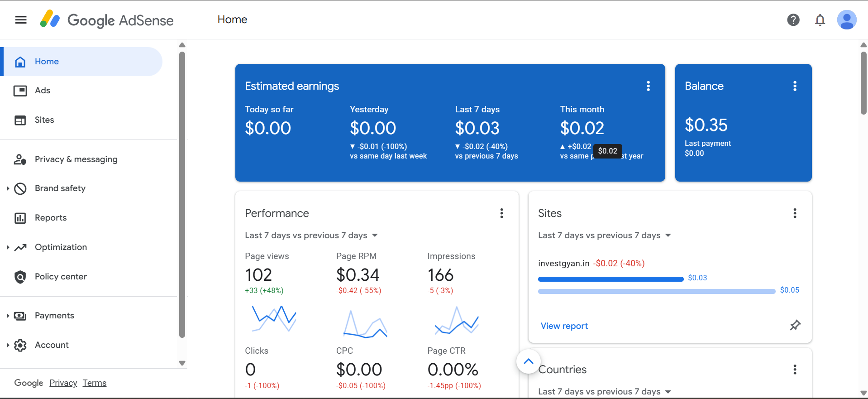The width and height of the screenshot is (868, 399).
Task: Open Countries card date range dropdown
Action: tap(605, 392)
